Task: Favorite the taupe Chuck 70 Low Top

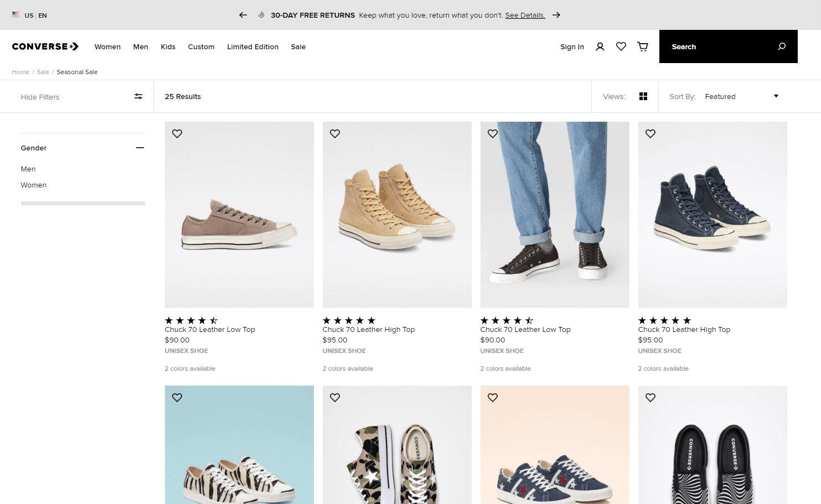Action: pyautogui.click(x=177, y=133)
